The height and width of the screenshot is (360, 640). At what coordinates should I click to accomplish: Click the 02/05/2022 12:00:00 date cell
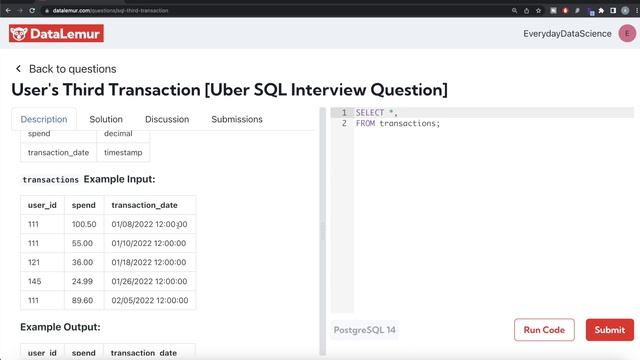[150, 300]
